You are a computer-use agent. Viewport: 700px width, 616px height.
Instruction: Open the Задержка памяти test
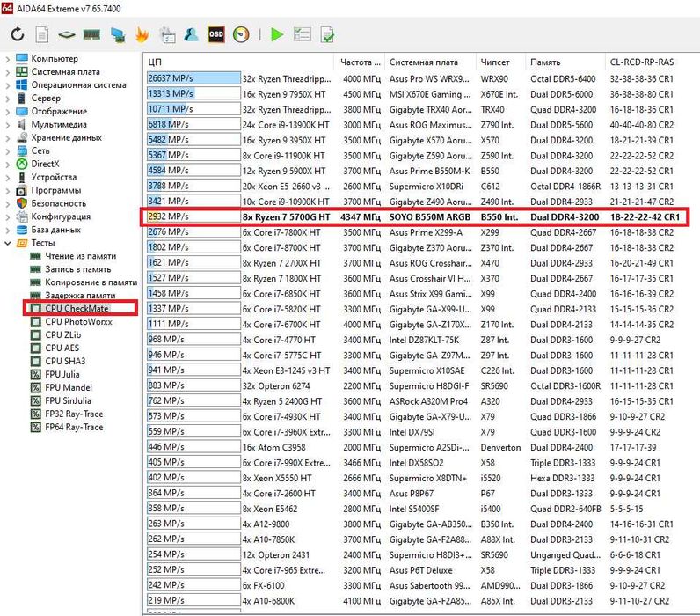coord(80,296)
